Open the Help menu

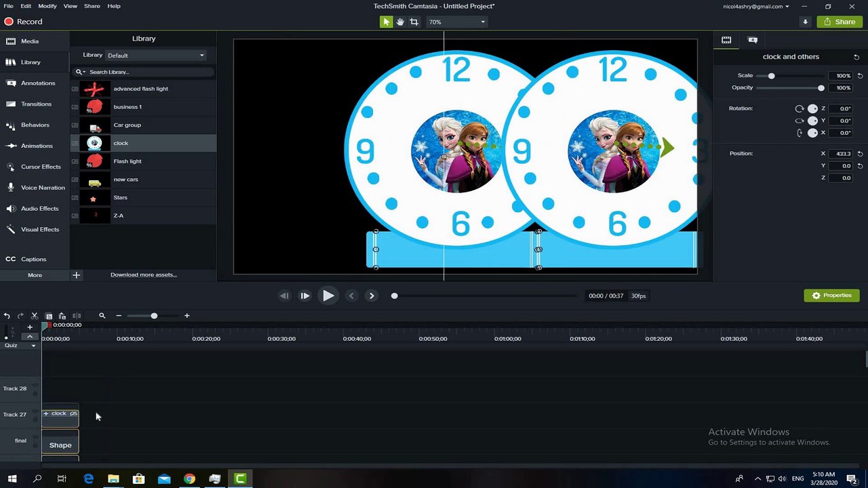pos(114,6)
